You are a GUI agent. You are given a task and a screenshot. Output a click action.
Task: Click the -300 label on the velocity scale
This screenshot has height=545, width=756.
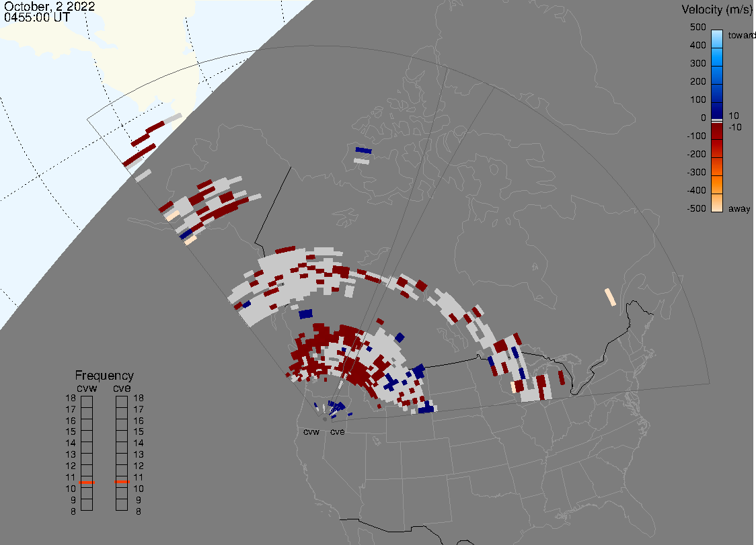click(x=696, y=173)
